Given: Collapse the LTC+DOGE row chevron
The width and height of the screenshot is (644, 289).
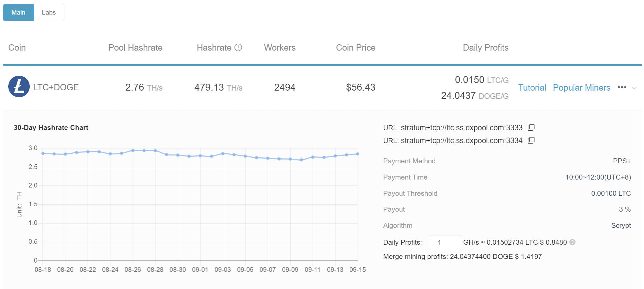Looking at the screenshot, I should click(x=634, y=88).
